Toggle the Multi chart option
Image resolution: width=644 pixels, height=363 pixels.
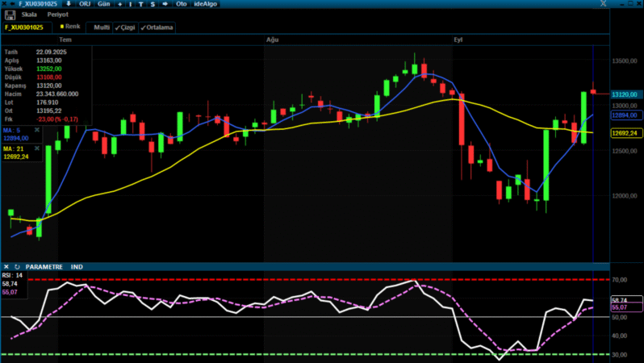coord(101,27)
